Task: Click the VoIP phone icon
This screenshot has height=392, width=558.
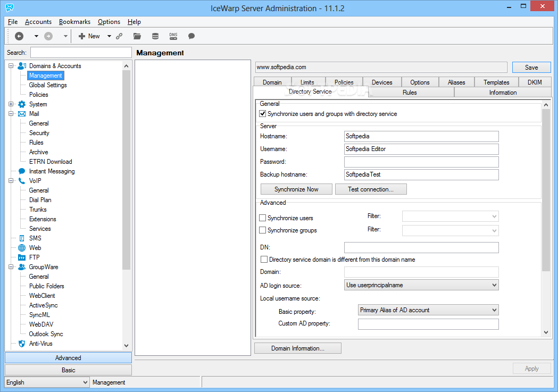Action: 22,181
